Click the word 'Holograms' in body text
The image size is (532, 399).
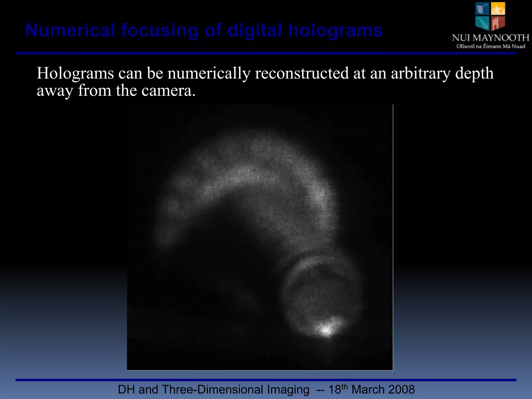75,73
